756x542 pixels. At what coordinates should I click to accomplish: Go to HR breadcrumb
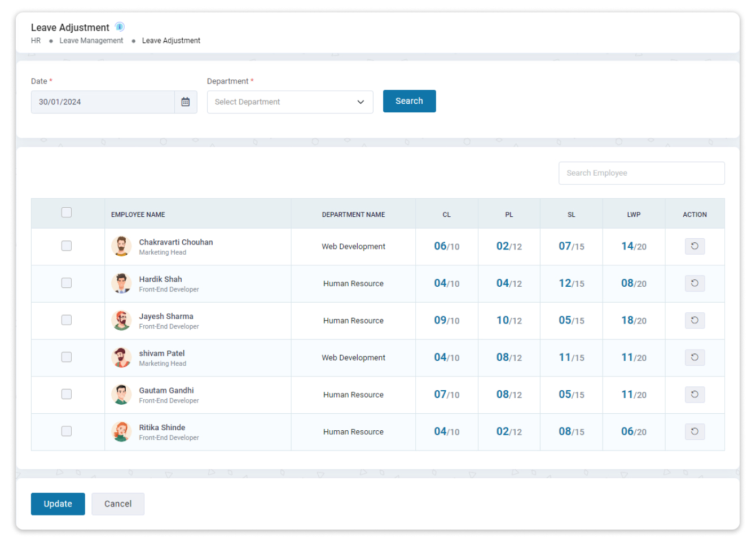click(36, 41)
